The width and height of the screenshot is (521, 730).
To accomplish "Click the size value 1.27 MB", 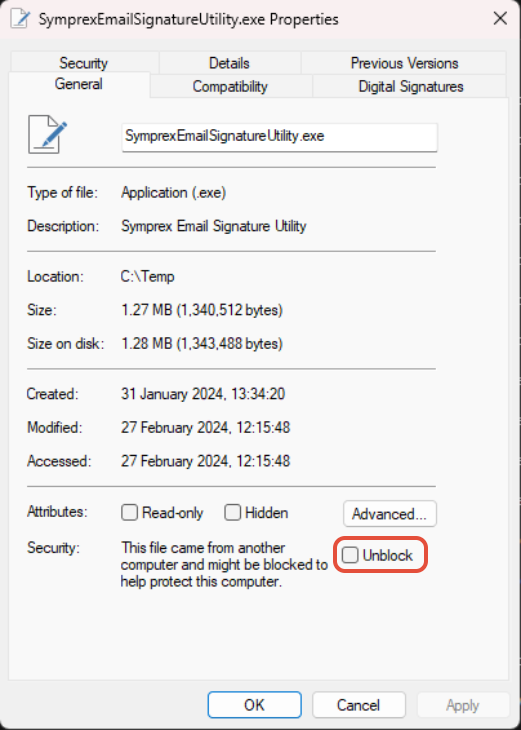I will click(x=202, y=310).
